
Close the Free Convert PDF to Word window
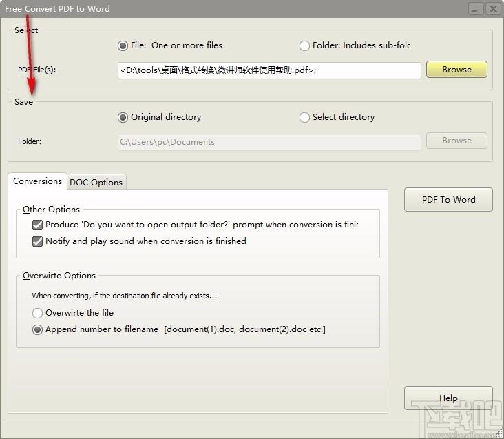tap(493, 9)
